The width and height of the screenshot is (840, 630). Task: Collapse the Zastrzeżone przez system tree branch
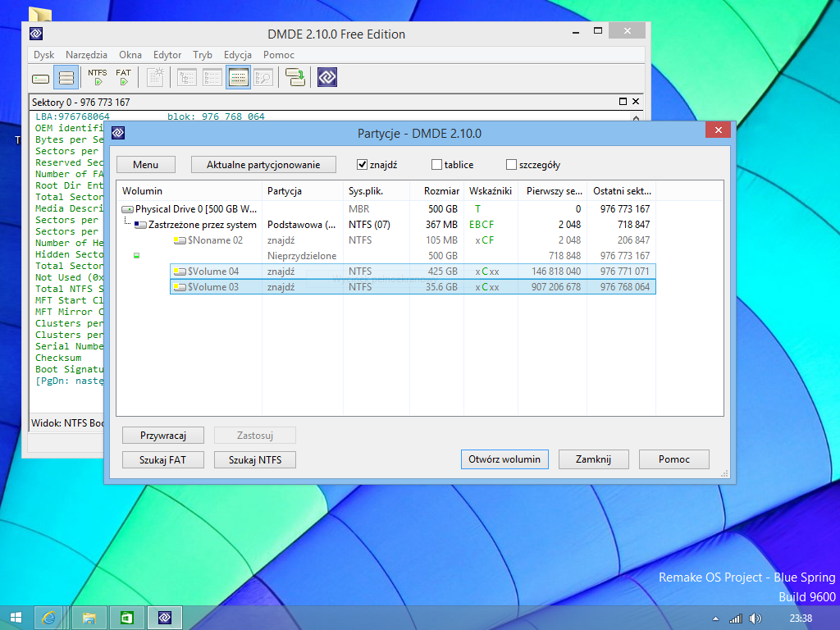127,221
